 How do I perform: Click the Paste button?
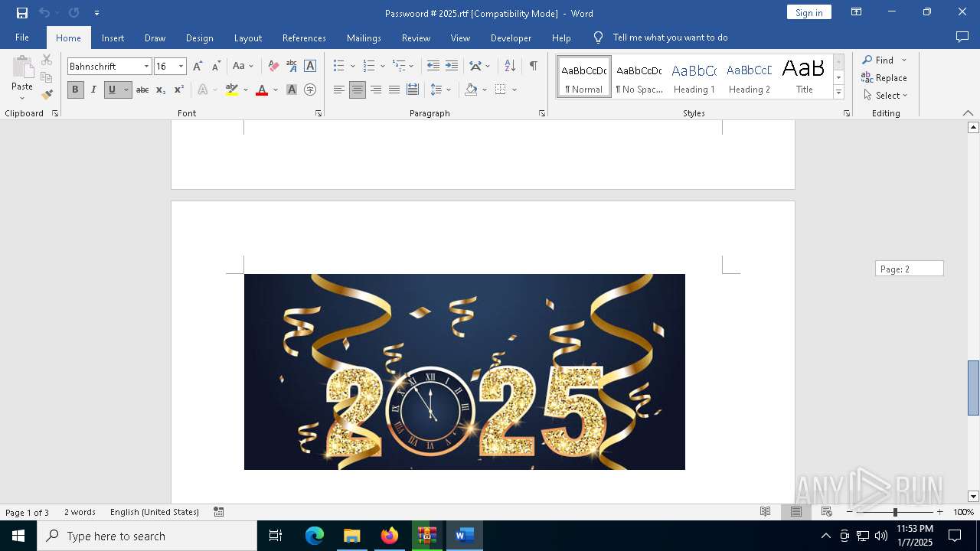tap(22, 78)
